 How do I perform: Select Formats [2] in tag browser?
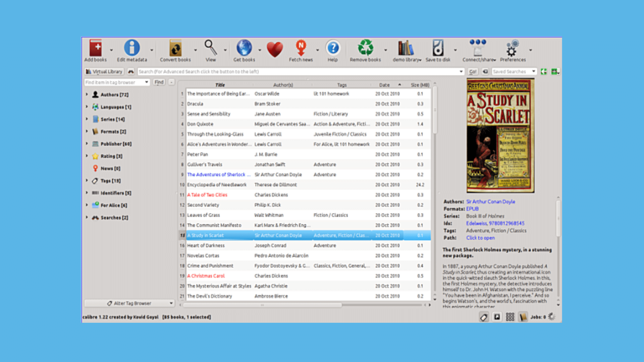click(113, 131)
